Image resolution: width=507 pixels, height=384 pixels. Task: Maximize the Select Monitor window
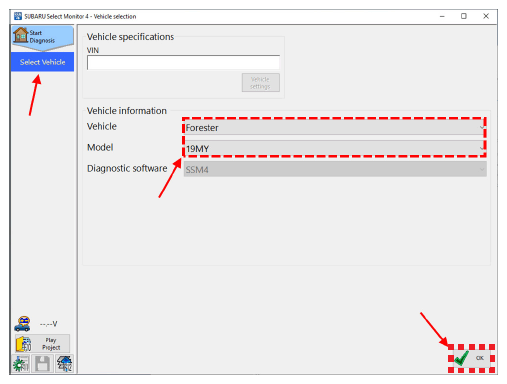point(464,16)
